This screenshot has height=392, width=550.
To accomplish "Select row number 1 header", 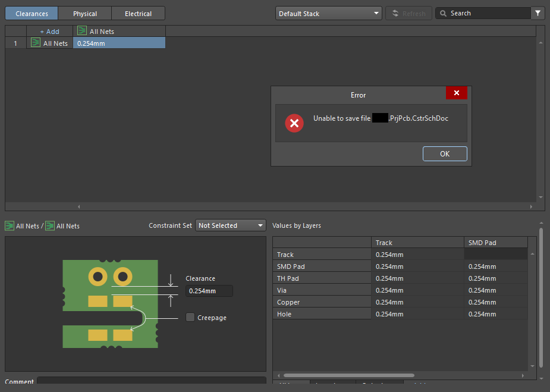I will click(15, 43).
